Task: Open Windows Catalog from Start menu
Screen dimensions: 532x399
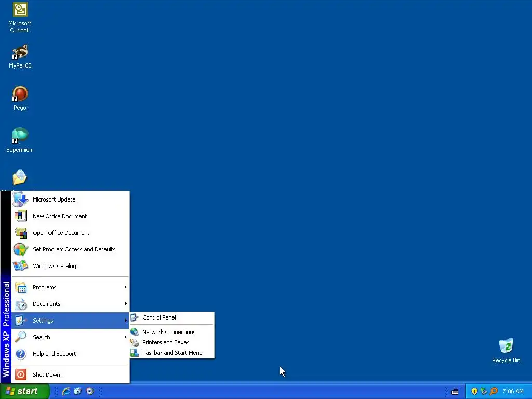Action: [x=71, y=266]
